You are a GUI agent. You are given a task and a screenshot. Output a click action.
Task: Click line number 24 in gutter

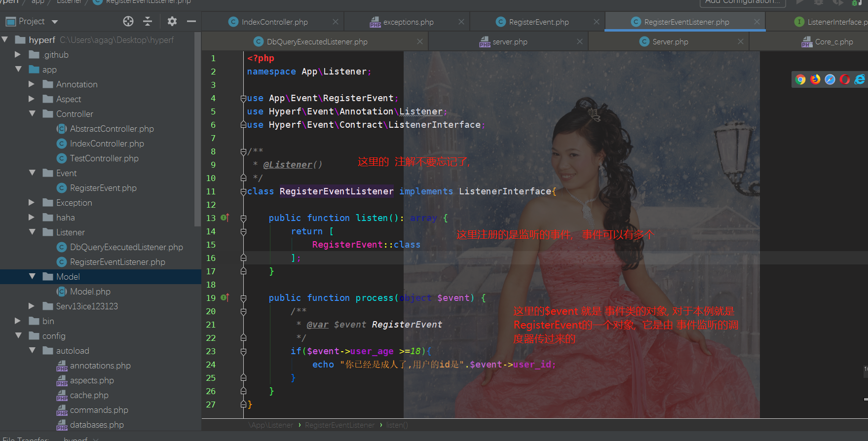coord(211,365)
